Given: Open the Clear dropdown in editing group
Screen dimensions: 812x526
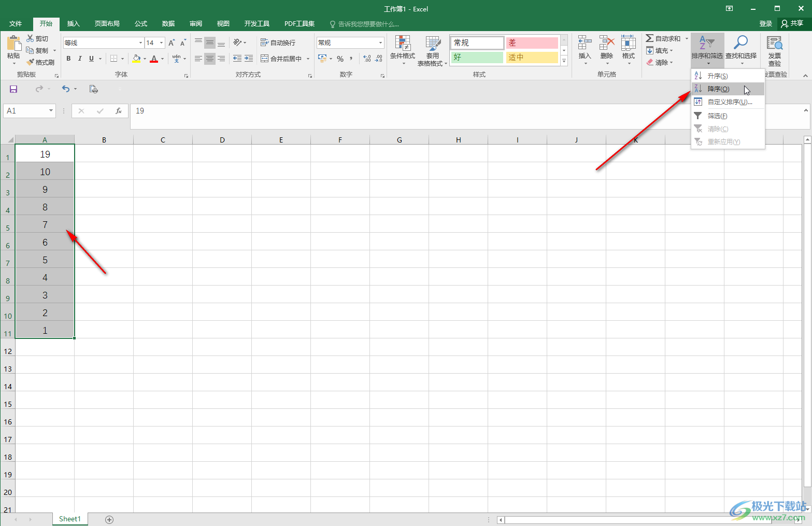Looking at the screenshot, I should (659, 62).
